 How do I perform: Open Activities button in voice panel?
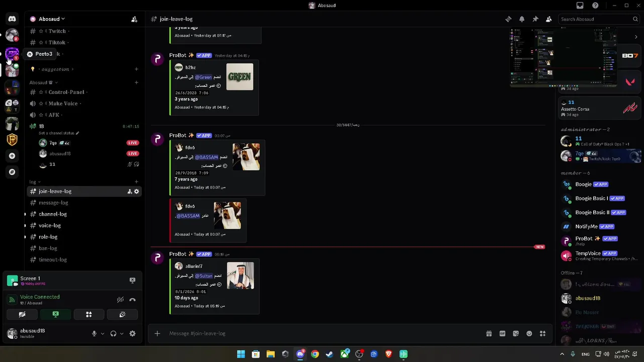pyautogui.click(x=89, y=314)
